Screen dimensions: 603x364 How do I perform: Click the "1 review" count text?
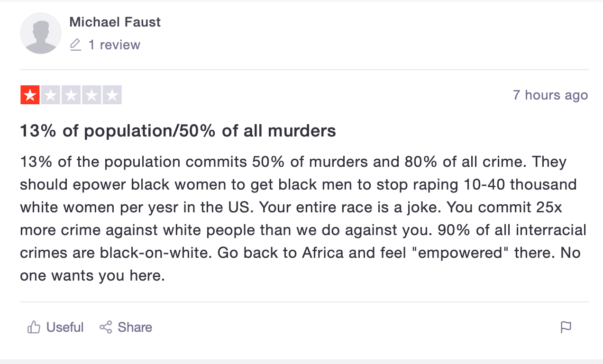coord(114,45)
